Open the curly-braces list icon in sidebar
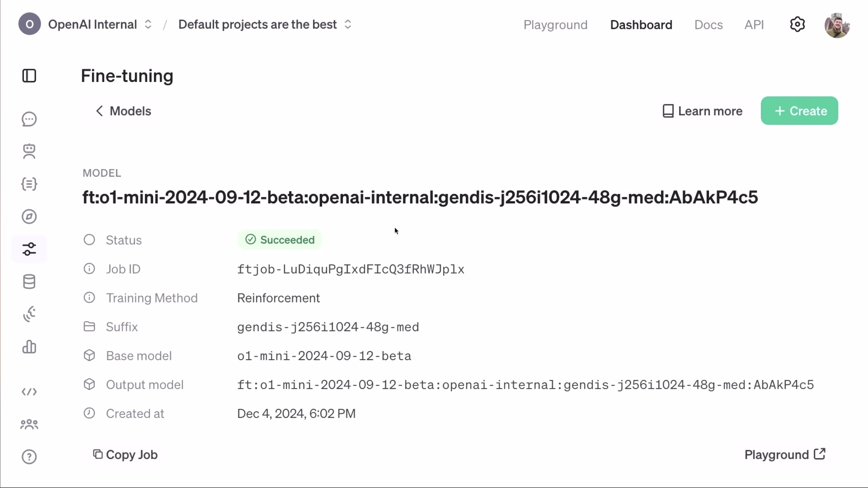 click(x=29, y=184)
